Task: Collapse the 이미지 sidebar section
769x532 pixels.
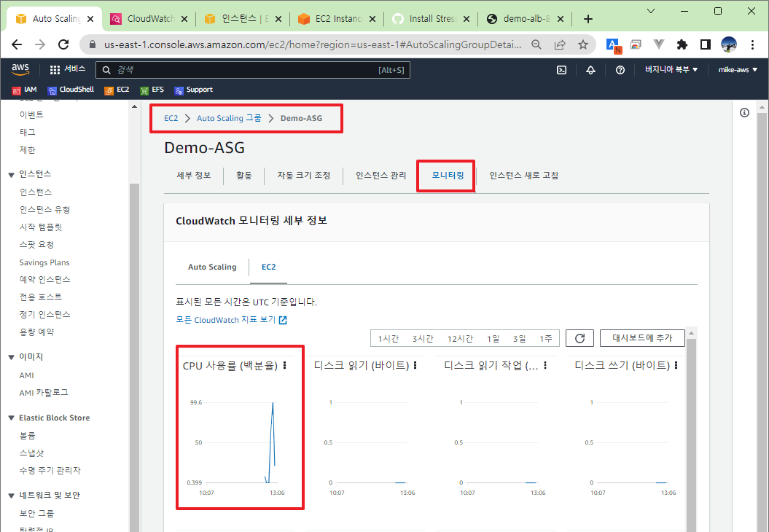Action: click(x=11, y=357)
